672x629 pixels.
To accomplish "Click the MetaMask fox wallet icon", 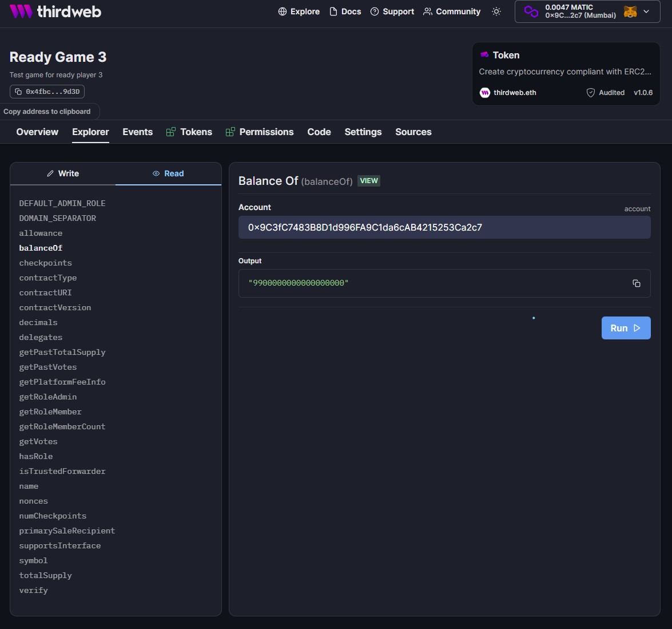I will click(x=630, y=11).
